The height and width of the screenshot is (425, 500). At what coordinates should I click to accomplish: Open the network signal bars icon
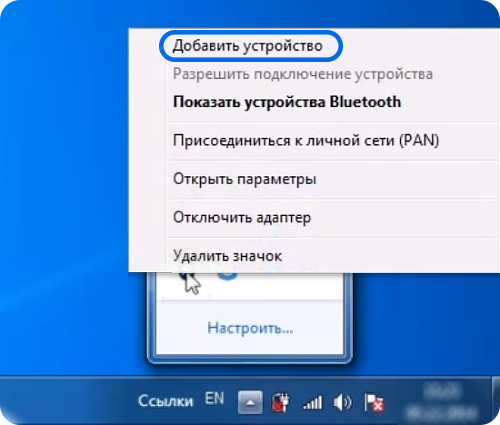click(x=312, y=403)
